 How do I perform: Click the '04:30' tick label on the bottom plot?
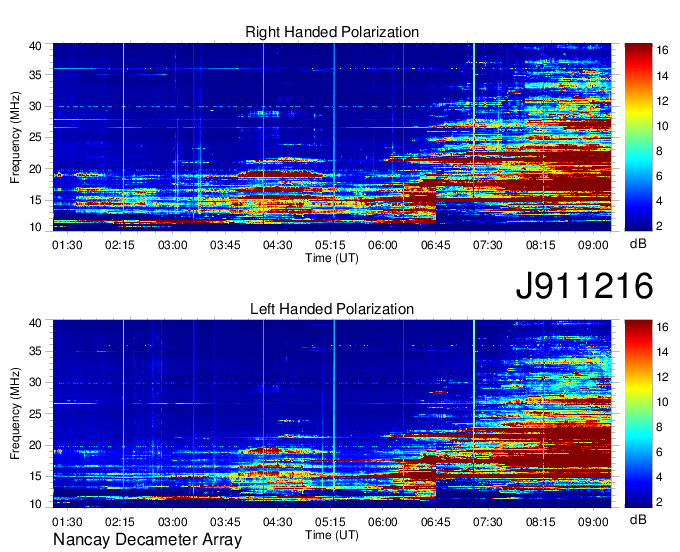[278, 522]
